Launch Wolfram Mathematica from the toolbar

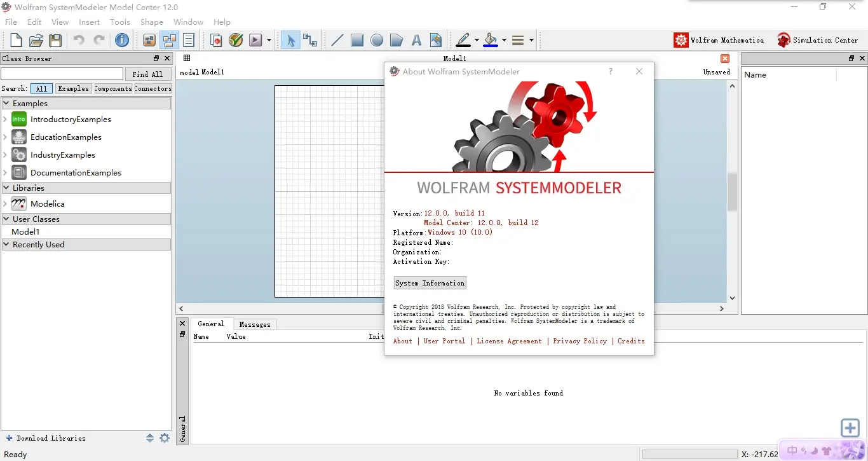coord(719,40)
